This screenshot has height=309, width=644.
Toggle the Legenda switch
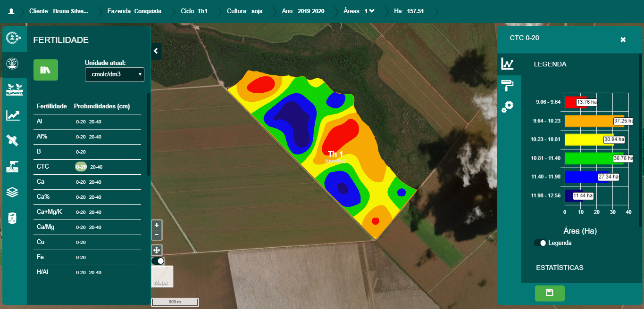540,243
